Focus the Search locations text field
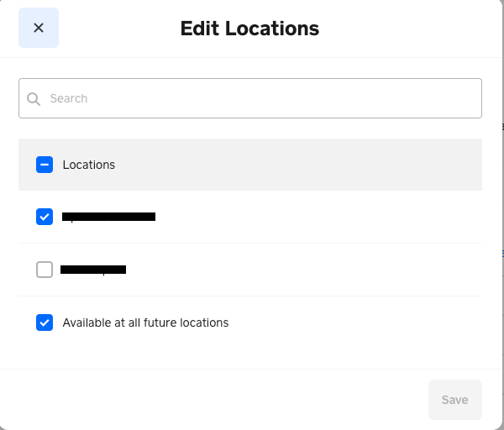Image resolution: width=504 pixels, height=430 pixels. pos(252,98)
